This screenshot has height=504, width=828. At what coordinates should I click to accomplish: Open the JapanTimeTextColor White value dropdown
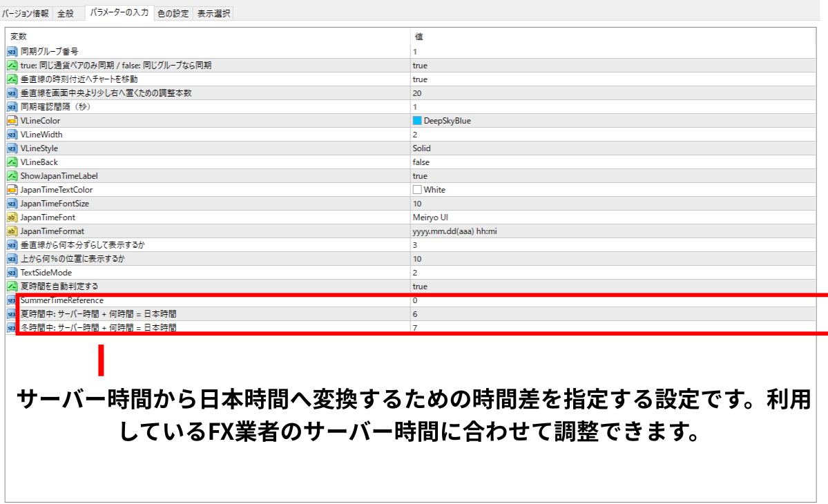click(434, 190)
